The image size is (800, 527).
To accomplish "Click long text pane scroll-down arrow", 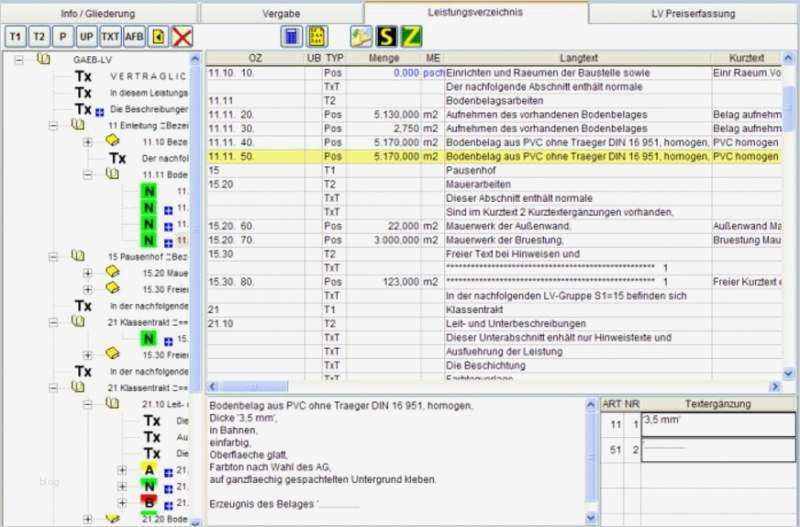I will click(x=591, y=518).
